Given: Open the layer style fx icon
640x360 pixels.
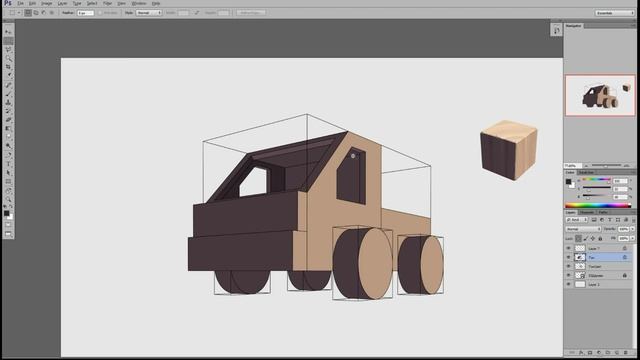Looking at the screenshot, I should point(581,352).
